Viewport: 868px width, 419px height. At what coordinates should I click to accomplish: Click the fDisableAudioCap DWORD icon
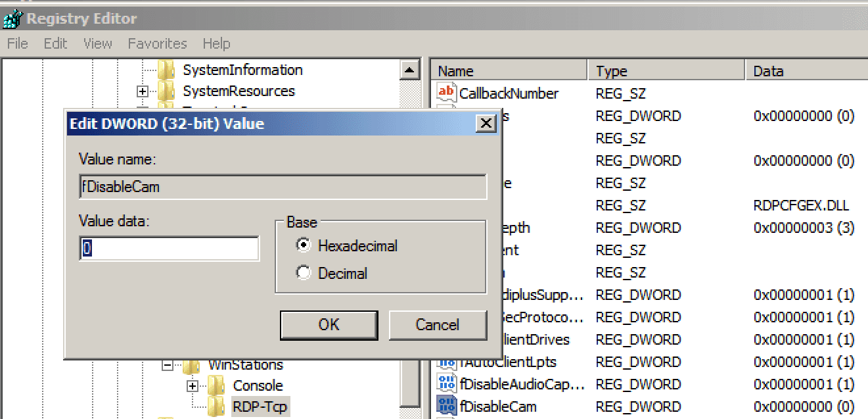pyautogui.click(x=445, y=383)
